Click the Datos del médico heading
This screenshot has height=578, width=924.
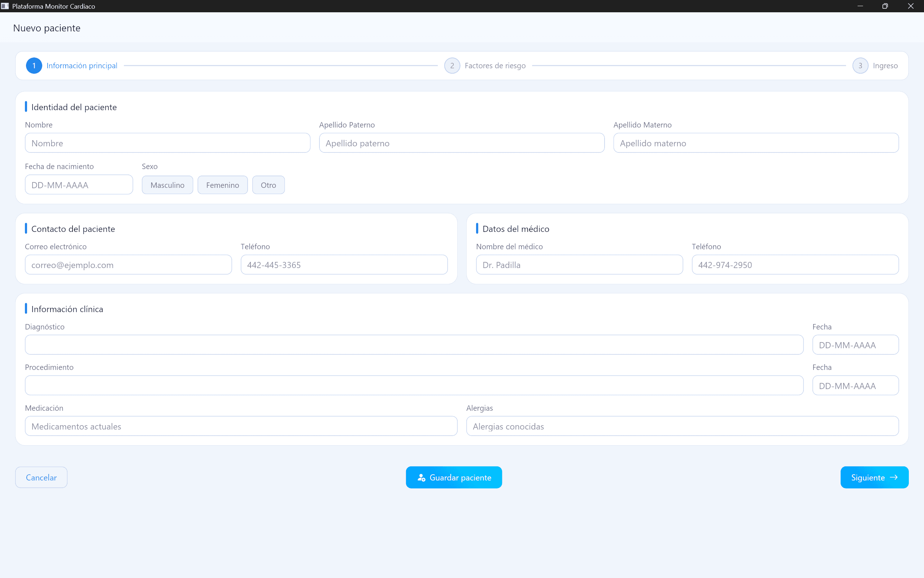(x=516, y=229)
